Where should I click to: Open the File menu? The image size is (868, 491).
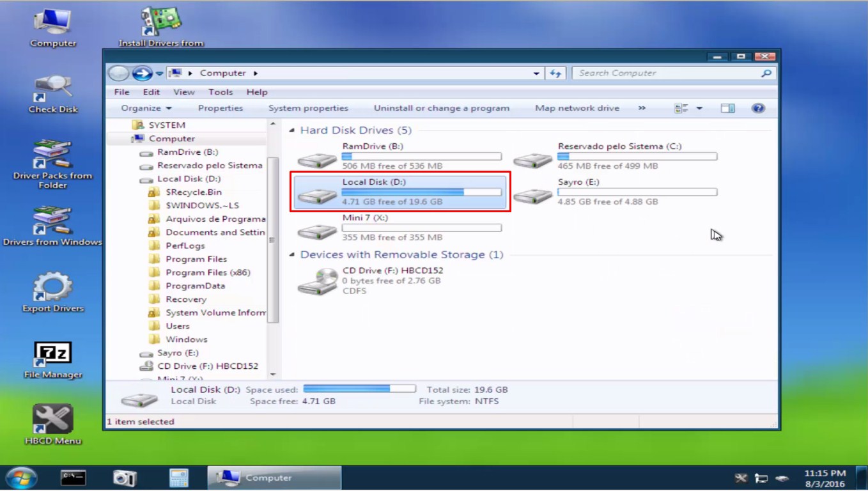pos(122,92)
